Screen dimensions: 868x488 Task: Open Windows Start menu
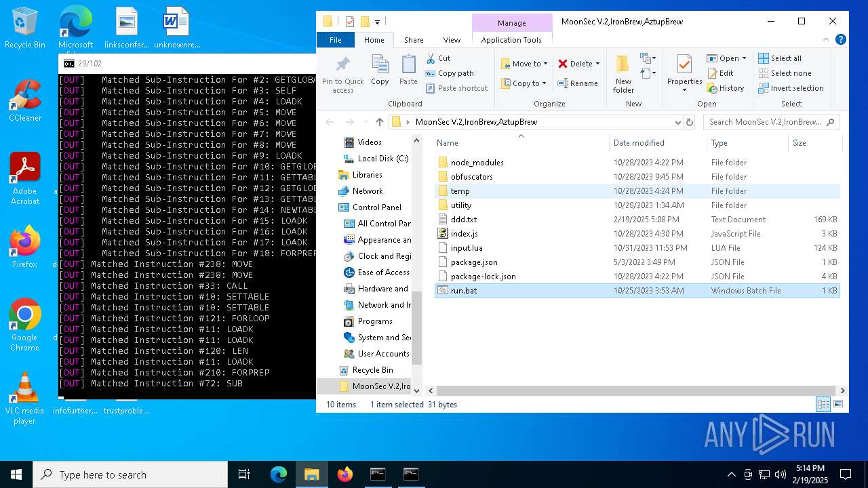(x=16, y=474)
